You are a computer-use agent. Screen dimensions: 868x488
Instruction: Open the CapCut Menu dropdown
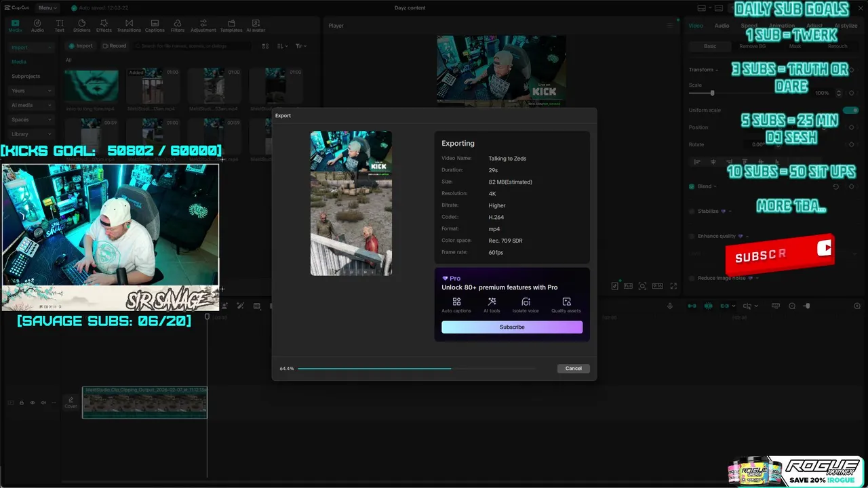[x=47, y=8]
